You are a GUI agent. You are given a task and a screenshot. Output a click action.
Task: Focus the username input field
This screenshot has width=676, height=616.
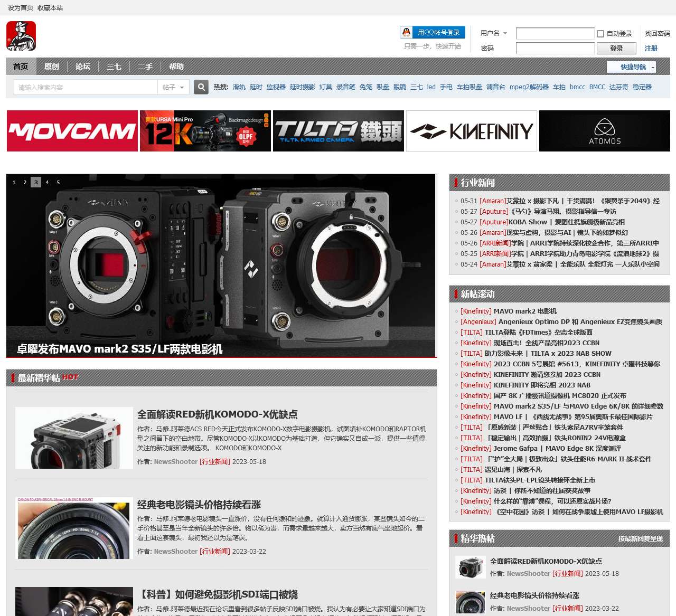coord(555,34)
